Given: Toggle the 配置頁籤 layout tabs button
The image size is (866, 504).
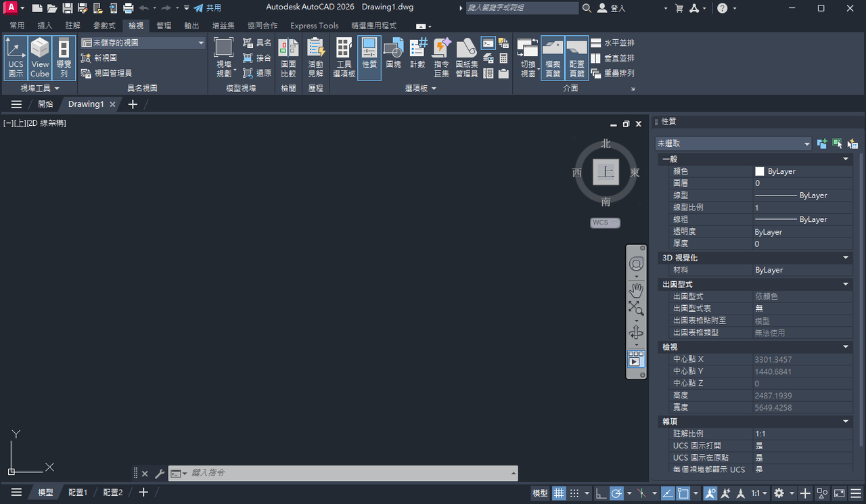Looking at the screenshot, I should point(576,58).
